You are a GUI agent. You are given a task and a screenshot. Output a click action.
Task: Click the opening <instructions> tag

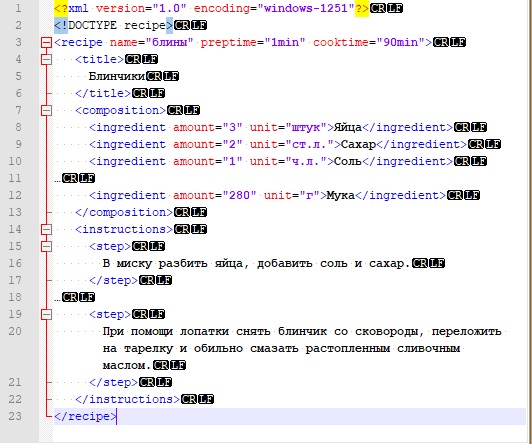(x=124, y=229)
